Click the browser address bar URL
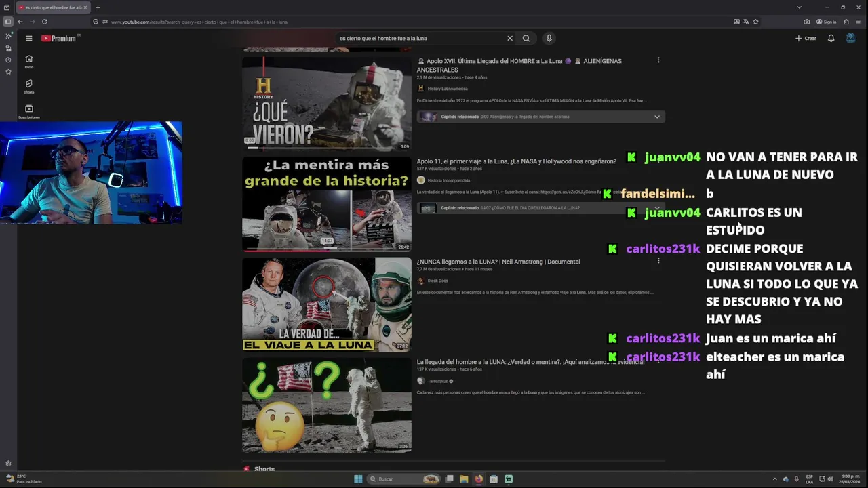868x488 pixels. (x=199, y=22)
